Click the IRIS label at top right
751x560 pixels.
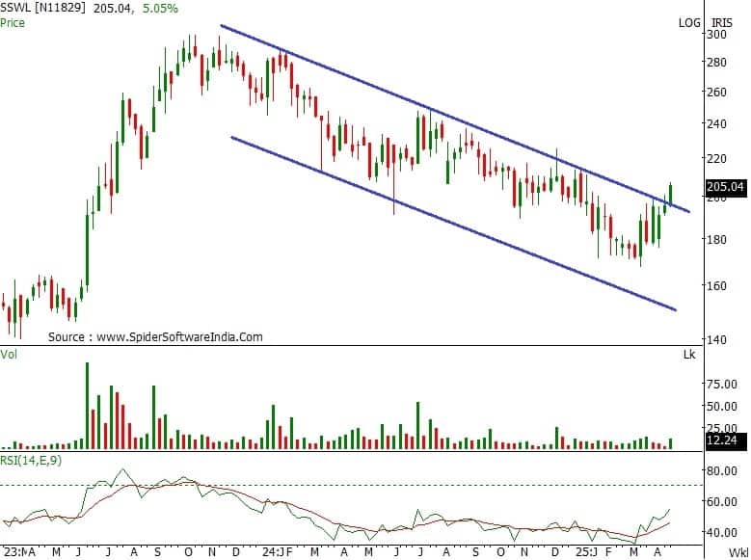(x=721, y=21)
